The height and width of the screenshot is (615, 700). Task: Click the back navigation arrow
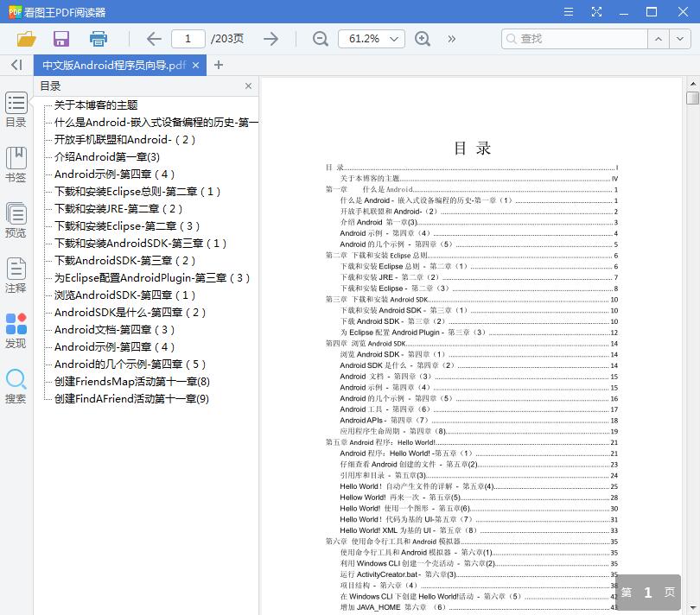(x=153, y=39)
